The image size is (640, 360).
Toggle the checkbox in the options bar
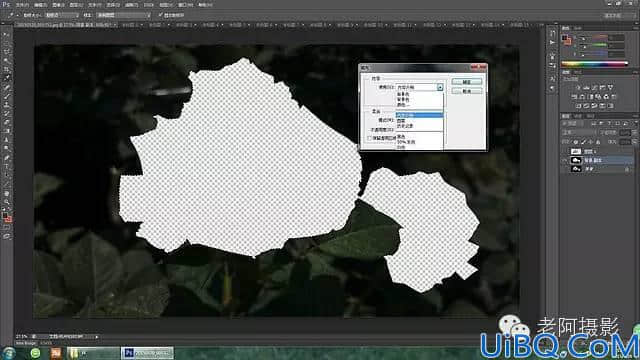click(161, 15)
